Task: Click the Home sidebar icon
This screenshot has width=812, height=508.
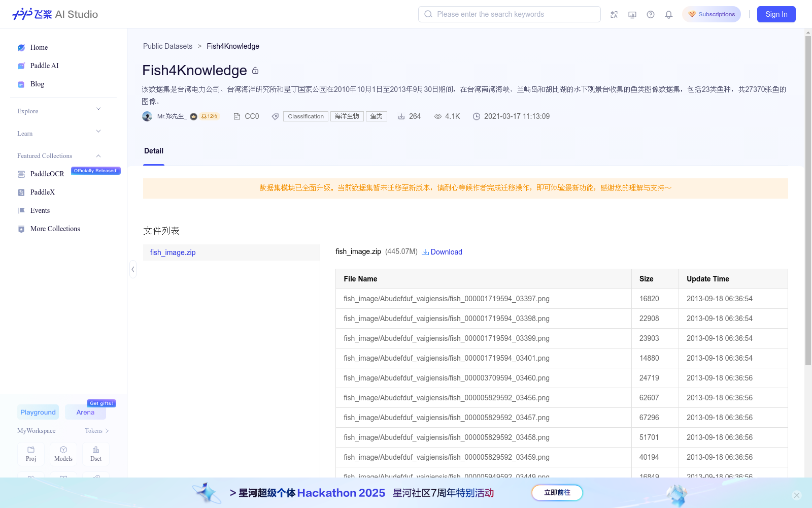Action: pos(21,48)
